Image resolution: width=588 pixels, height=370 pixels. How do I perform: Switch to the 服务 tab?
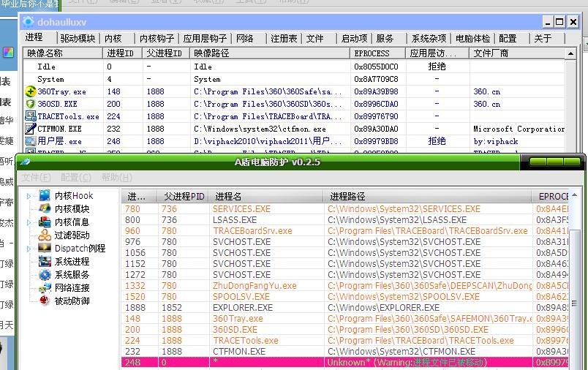coord(385,38)
